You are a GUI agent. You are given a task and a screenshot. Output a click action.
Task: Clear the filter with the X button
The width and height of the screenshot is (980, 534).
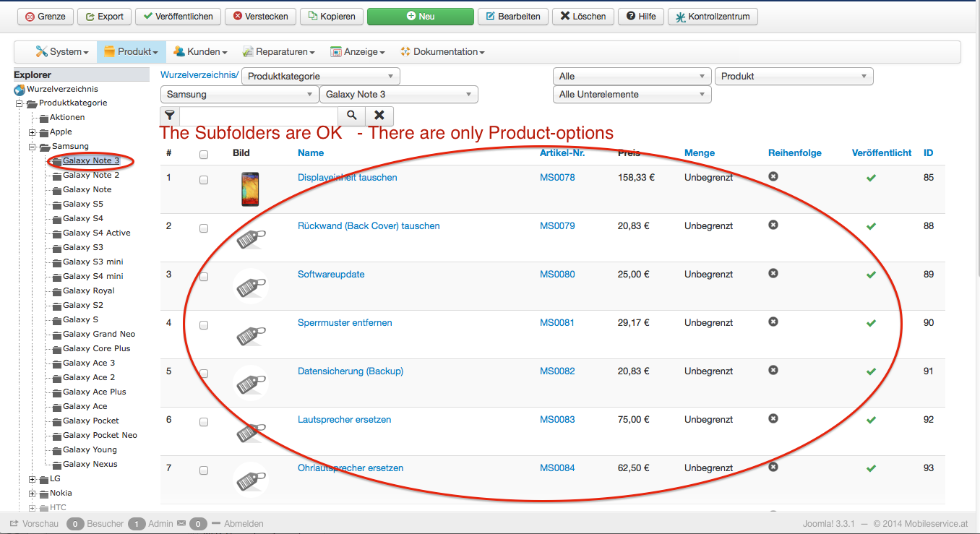click(x=379, y=116)
